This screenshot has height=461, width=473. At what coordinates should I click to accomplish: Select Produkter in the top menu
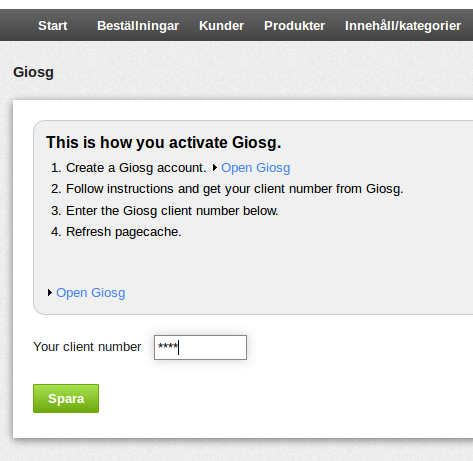pos(294,26)
